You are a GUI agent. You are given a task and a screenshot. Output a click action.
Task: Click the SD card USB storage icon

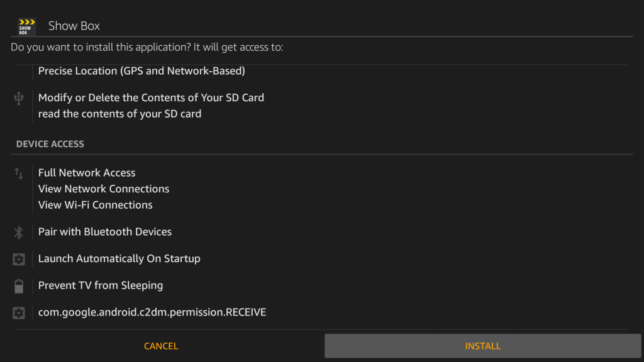pos(18,99)
